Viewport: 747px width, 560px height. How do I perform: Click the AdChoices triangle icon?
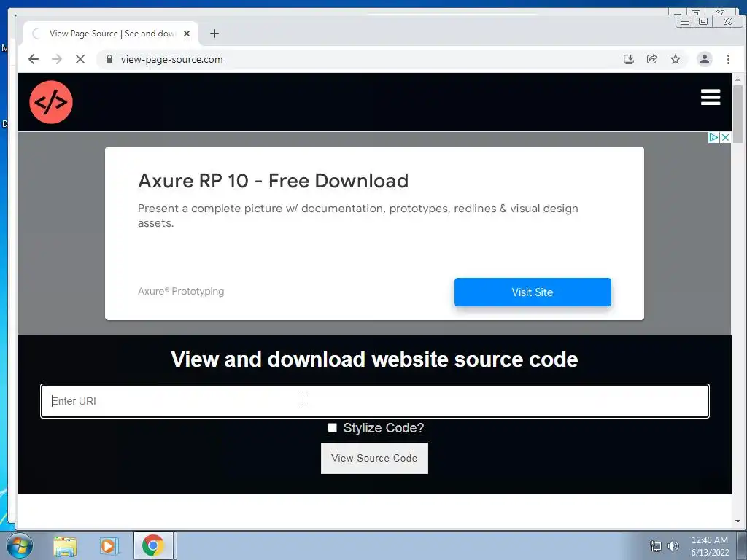[713, 138]
